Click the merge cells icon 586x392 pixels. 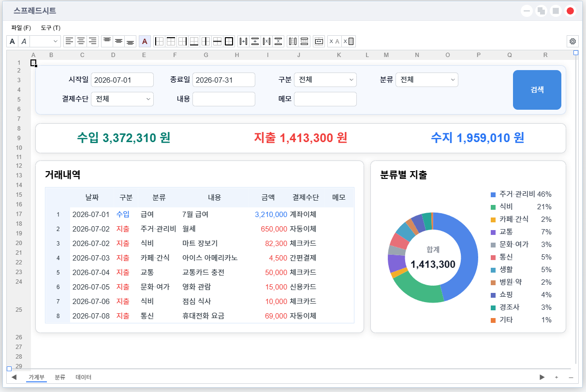tap(319, 41)
